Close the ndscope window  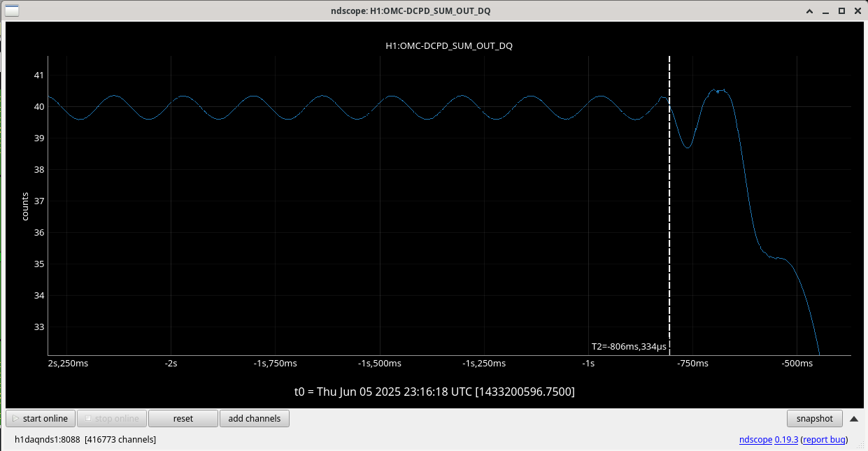857,11
